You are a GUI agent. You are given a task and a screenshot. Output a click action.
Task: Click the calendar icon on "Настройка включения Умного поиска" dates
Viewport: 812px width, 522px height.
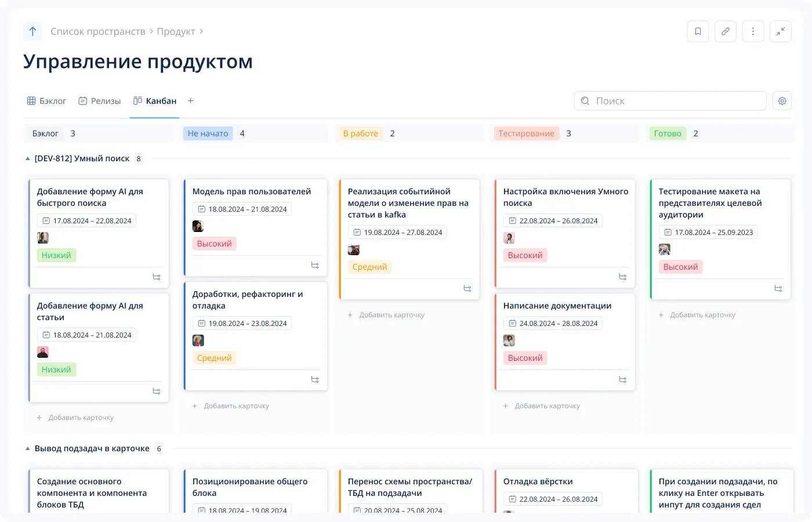(514, 220)
